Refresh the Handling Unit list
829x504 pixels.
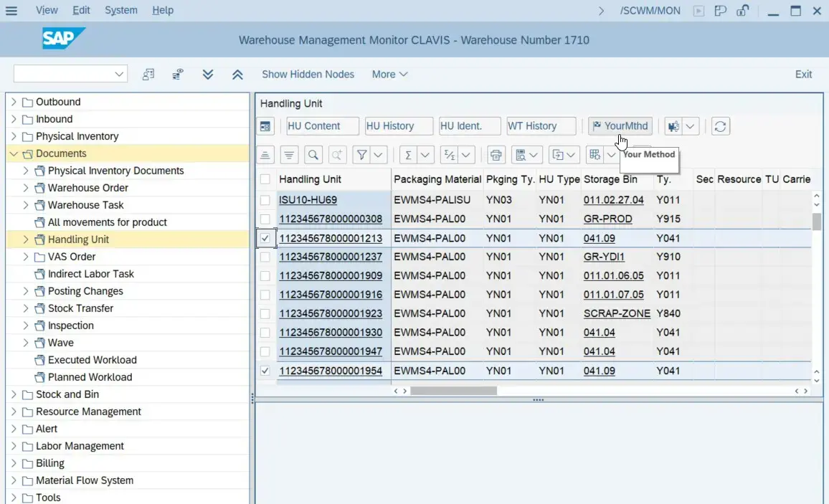pos(720,126)
